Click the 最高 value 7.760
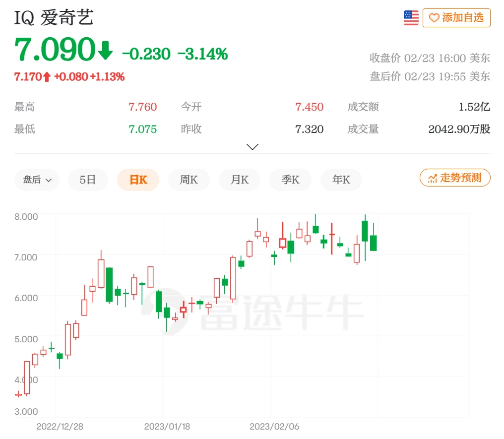Image resolution: width=504 pixels, height=439 pixels. 142,107
